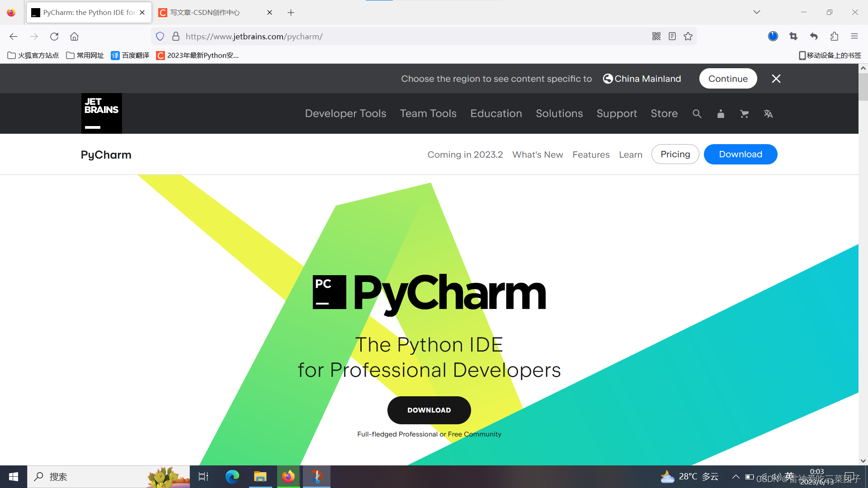This screenshot has width=868, height=488.
Task: Open the list all tabs dropdown arrow
Action: 757,12
